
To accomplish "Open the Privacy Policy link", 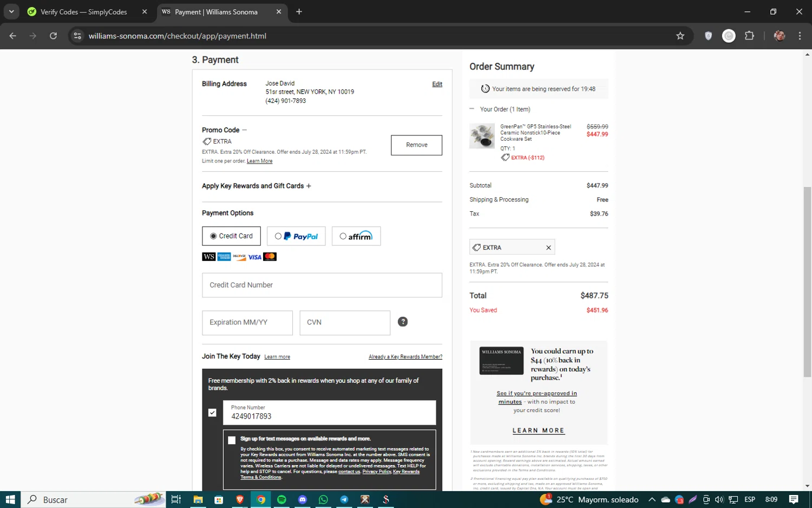I will [x=377, y=472].
